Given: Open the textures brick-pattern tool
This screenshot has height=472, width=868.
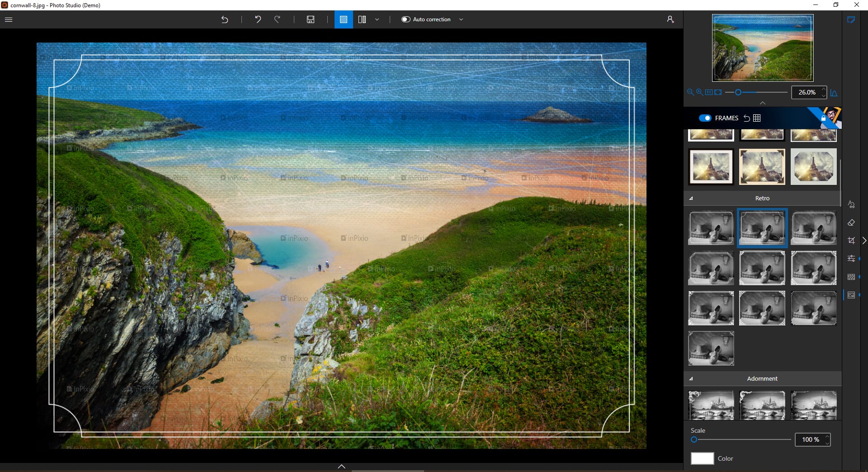Looking at the screenshot, I should tap(851, 277).
